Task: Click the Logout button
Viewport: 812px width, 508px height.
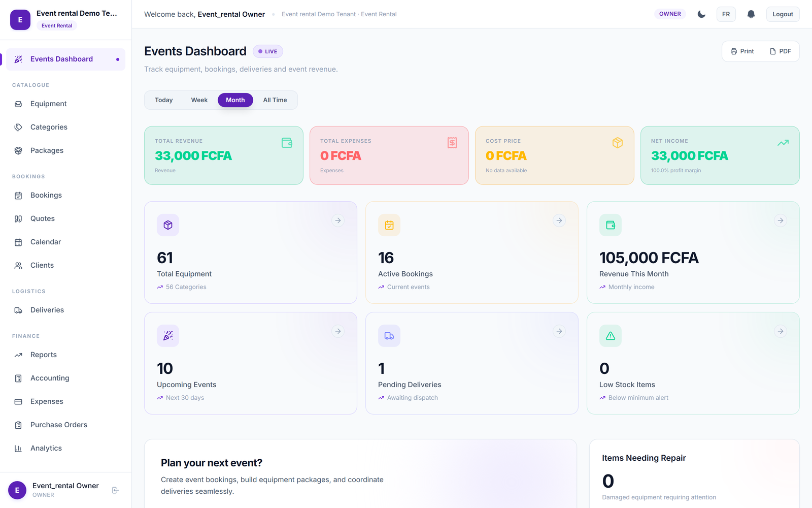Action: click(783, 14)
